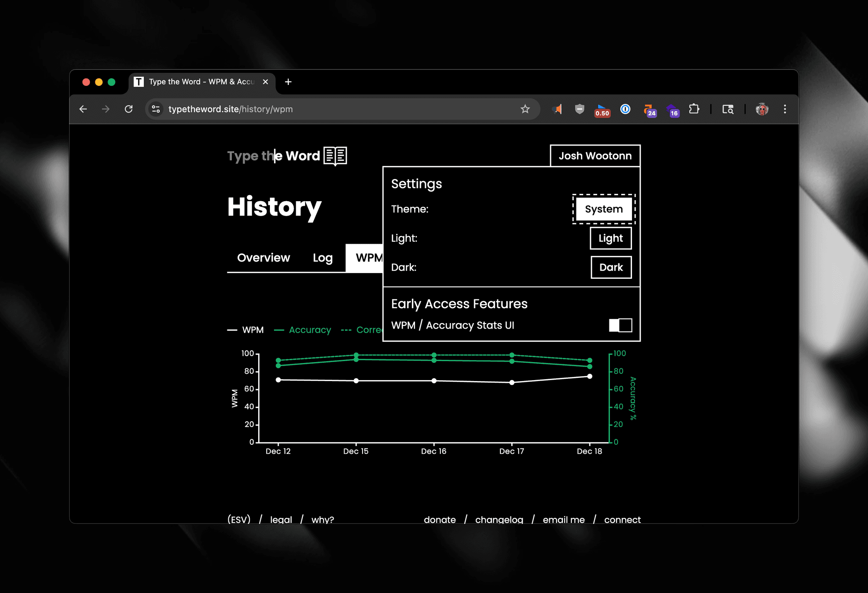Image resolution: width=868 pixels, height=593 pixels.
Task: Open the connect footer link
Action: point(622,519)
